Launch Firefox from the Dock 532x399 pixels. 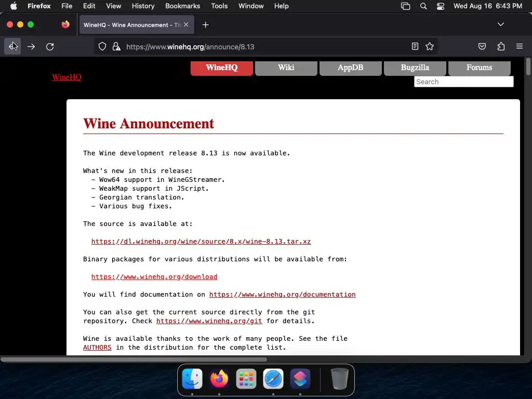[219, 379]
